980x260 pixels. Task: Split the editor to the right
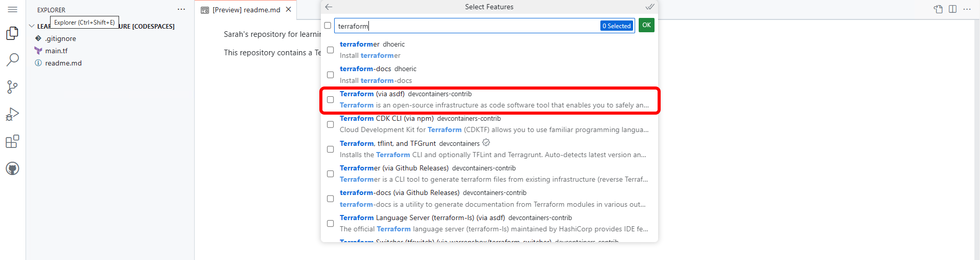click(952, 9)
